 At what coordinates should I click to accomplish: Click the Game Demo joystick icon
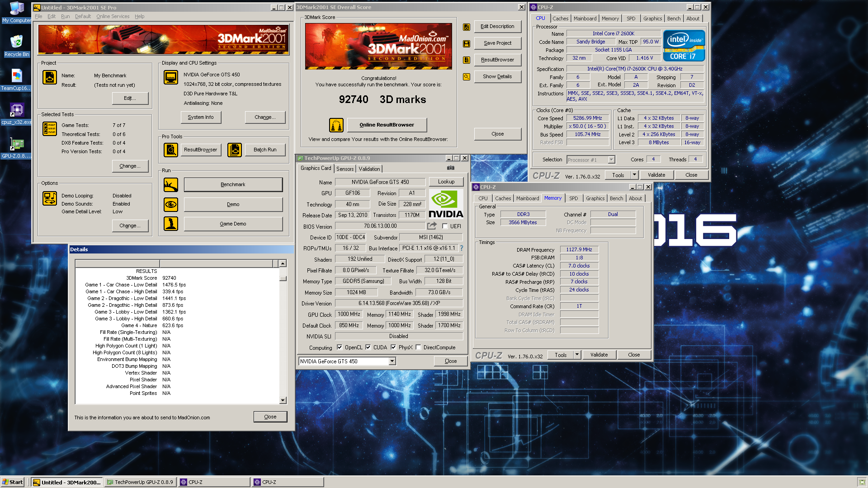coord(171,224)
